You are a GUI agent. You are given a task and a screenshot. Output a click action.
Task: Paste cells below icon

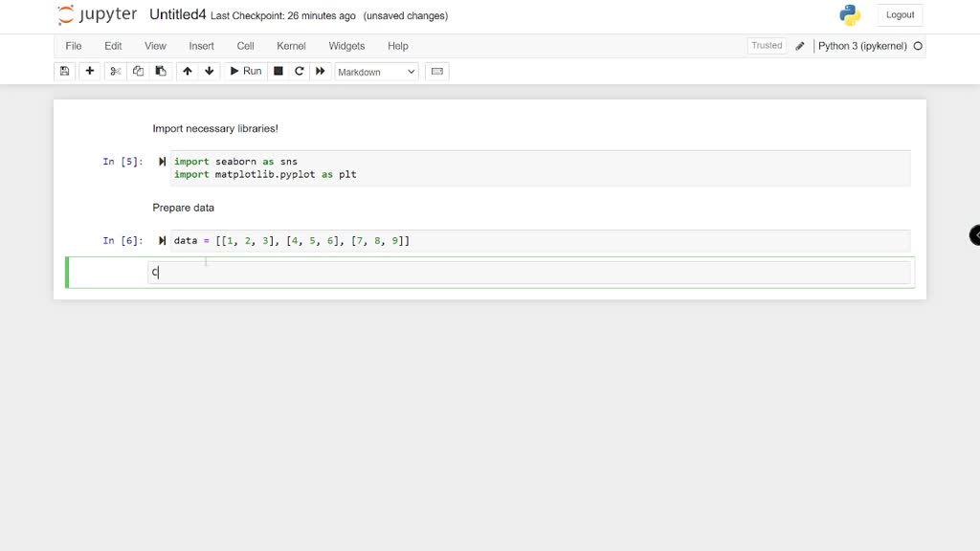point(161,71)
